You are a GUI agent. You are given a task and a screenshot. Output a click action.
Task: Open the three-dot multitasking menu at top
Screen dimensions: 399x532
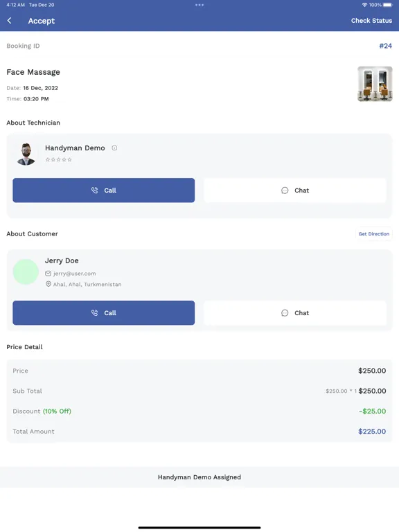coord(199,5)
